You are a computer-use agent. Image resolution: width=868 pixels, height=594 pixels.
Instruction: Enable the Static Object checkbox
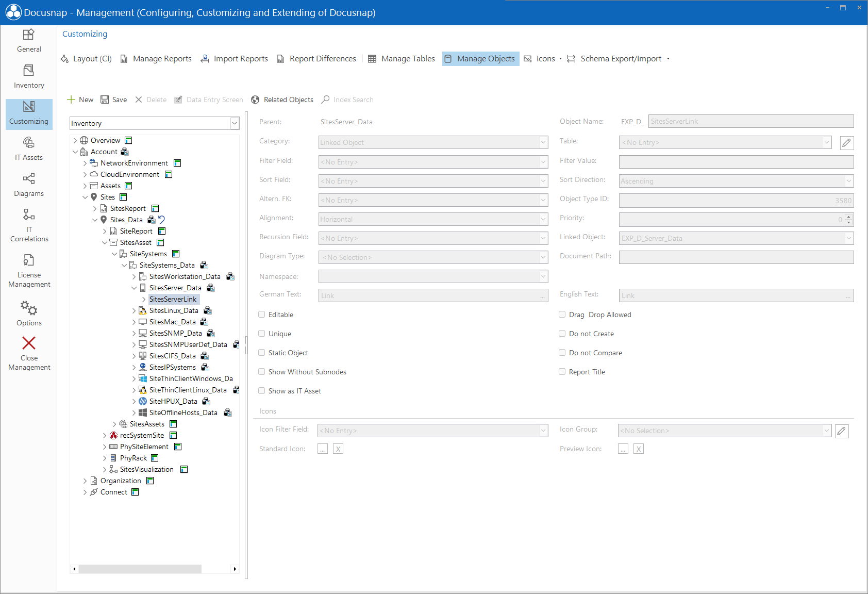262,353
